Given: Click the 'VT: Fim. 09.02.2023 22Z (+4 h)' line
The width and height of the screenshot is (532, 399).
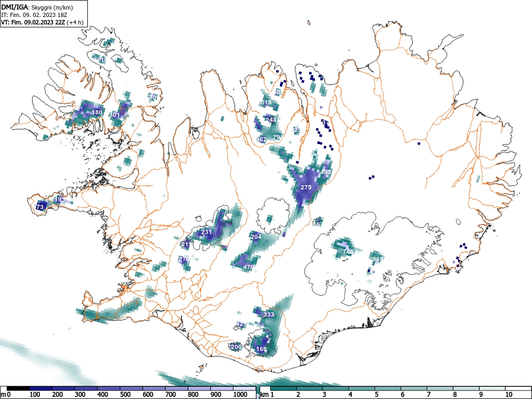Looking at the screenshot, I should [42, 22].
